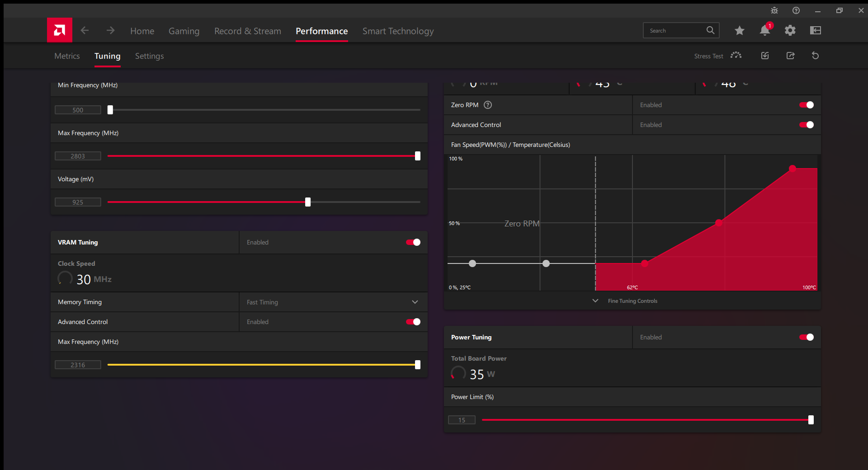Click the Voltage slider handle

click(x=308, y=202)
